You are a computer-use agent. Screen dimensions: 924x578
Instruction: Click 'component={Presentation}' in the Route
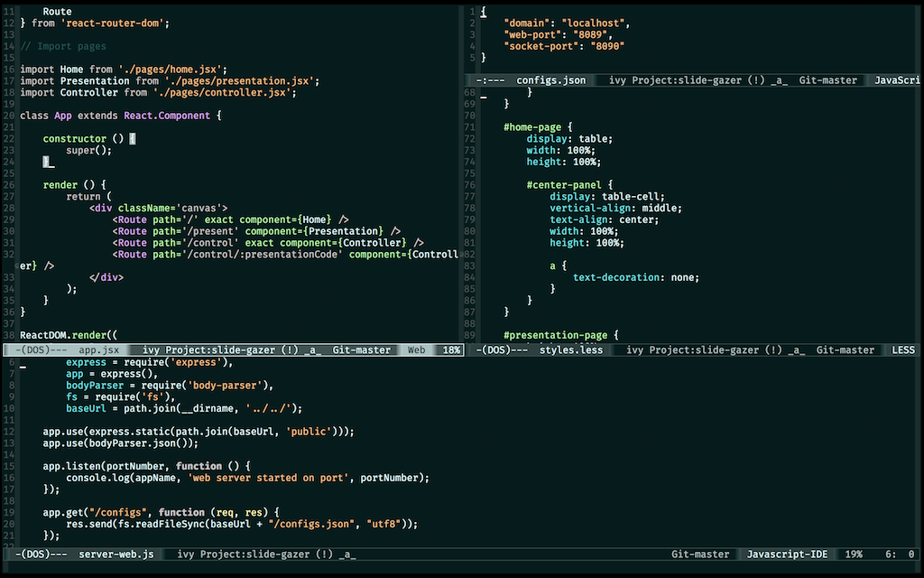pos(314,231)
